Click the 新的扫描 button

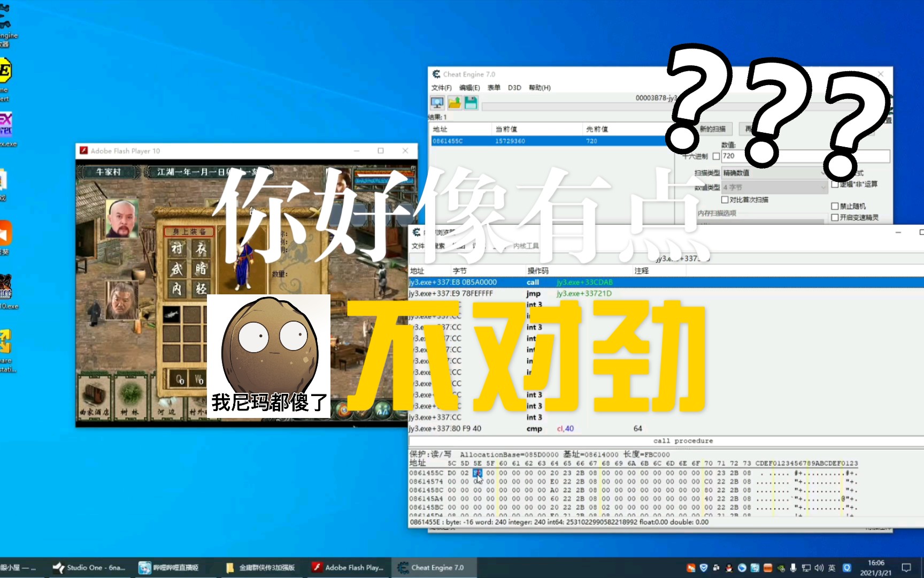(713, 129)
